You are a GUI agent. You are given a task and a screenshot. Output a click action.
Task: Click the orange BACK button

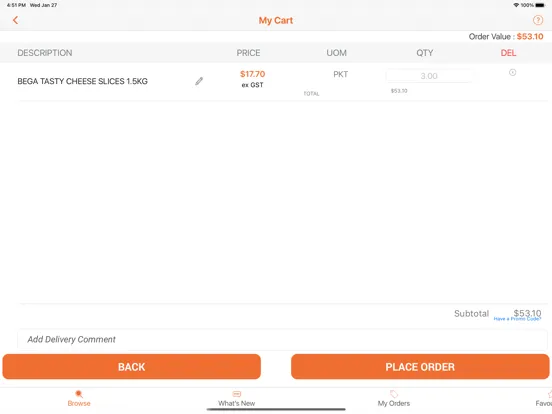pyautogui.click(x=132, y=367)
